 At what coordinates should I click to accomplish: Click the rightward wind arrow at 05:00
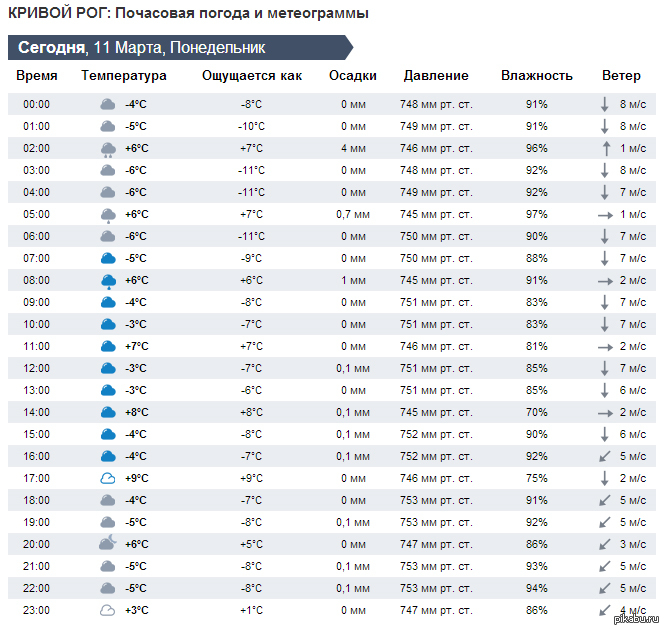coord(606,215)
